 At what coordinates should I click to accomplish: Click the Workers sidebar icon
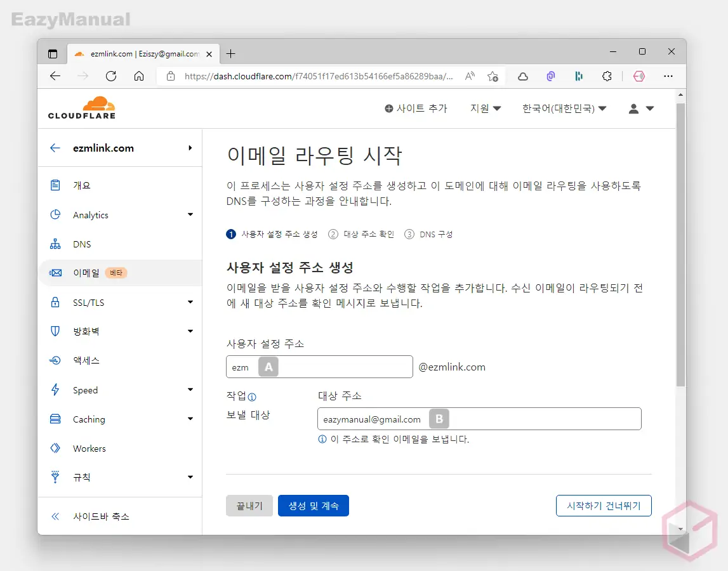(56, 448)
